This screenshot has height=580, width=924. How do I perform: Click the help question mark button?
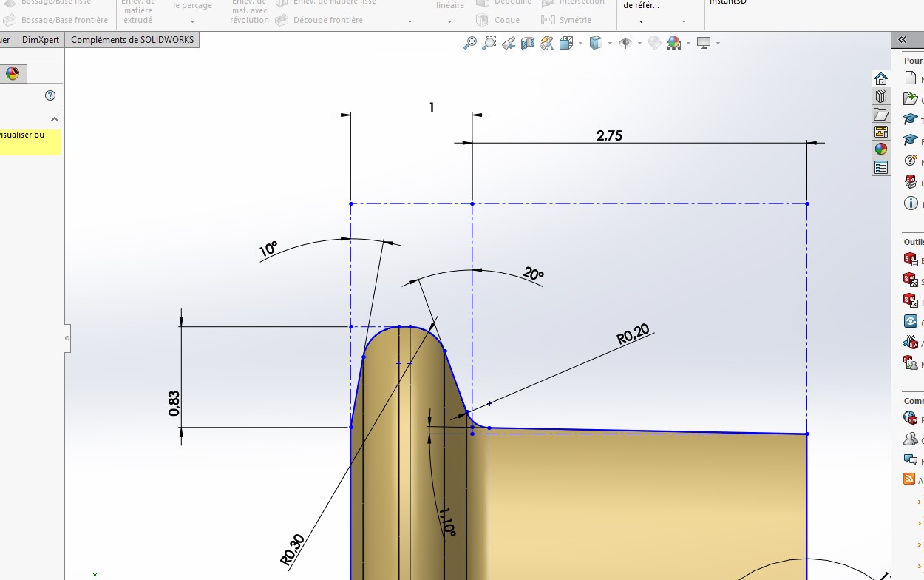point(50,95)
